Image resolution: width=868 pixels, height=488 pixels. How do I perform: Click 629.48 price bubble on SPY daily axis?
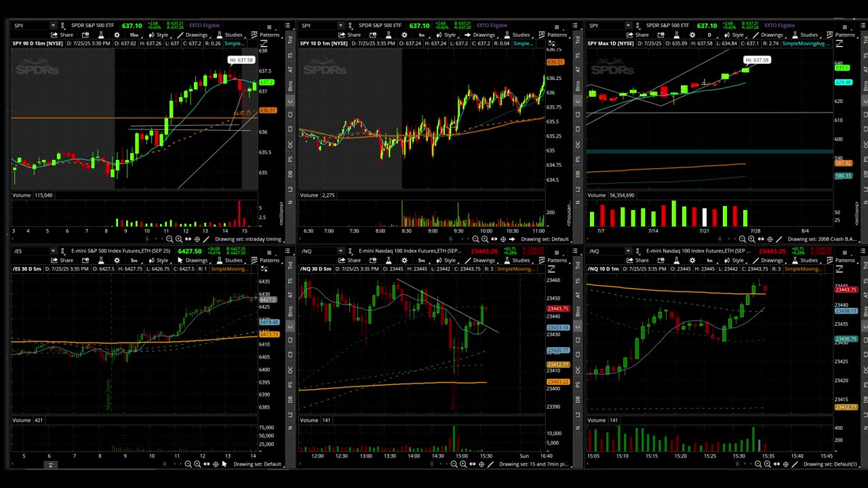coord(843,82)
